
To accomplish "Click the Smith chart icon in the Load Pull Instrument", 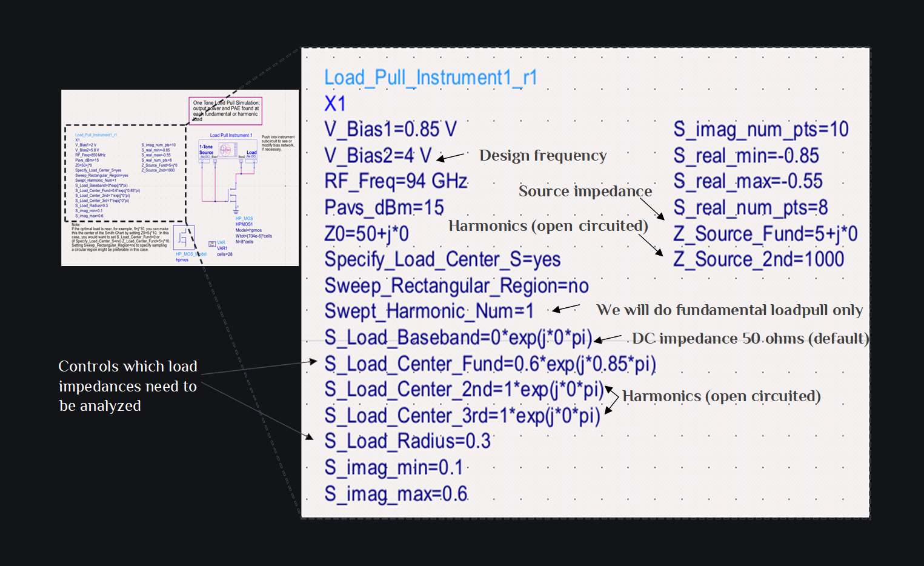I will click(x=228, y=150).
